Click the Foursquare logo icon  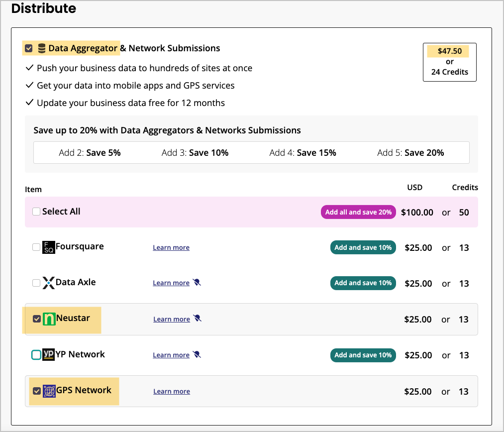[x=49, y=247]
